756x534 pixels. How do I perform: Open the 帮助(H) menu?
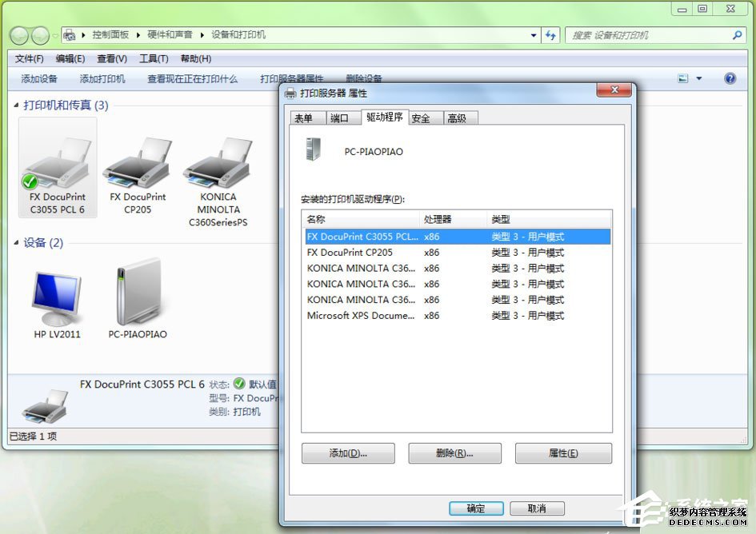coord(196,59)
